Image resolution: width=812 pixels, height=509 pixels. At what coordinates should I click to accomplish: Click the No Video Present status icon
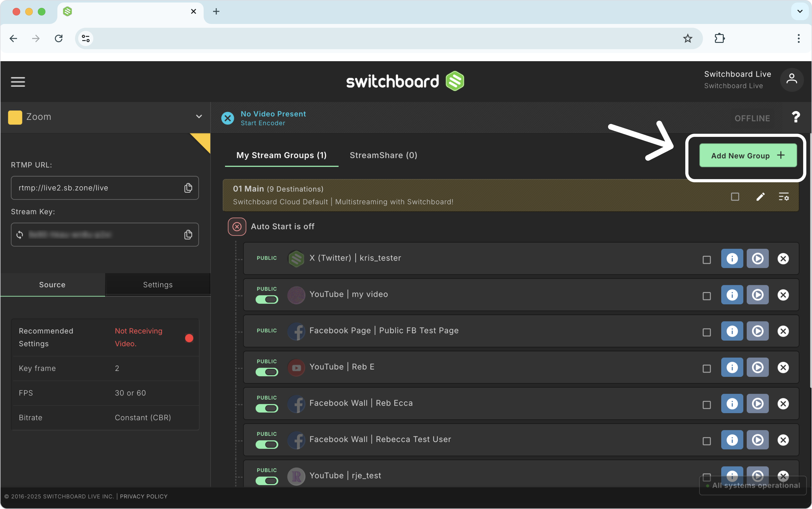pyautogui.click(x=228, y=118)
